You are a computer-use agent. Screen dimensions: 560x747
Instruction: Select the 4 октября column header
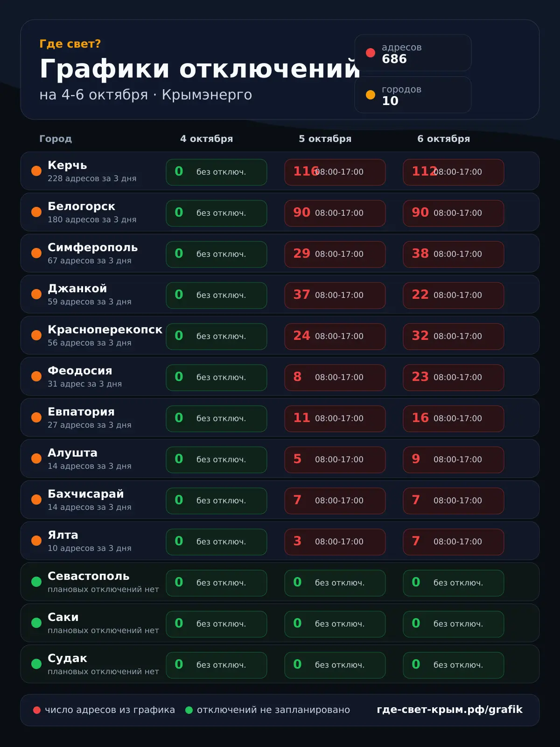[x=207, y=139]
